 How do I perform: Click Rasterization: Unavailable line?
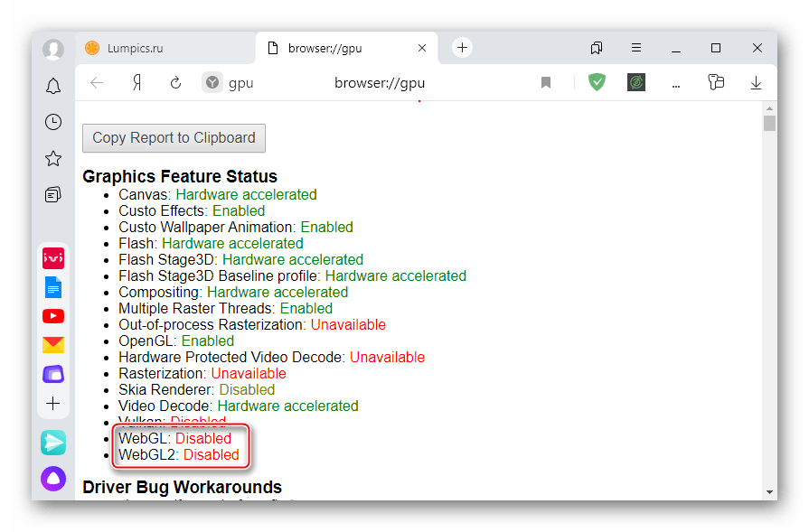[202, 373]
